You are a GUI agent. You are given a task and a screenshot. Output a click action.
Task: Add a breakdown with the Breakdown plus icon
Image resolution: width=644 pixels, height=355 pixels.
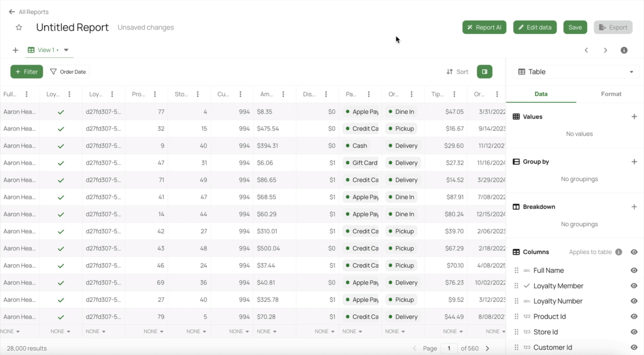634,207
